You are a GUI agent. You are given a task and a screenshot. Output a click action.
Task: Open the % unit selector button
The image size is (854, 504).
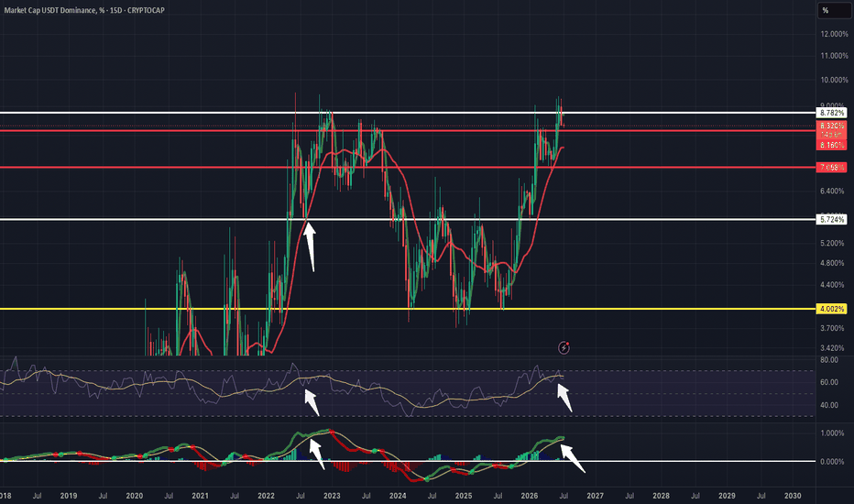click(x=834, y=10)
